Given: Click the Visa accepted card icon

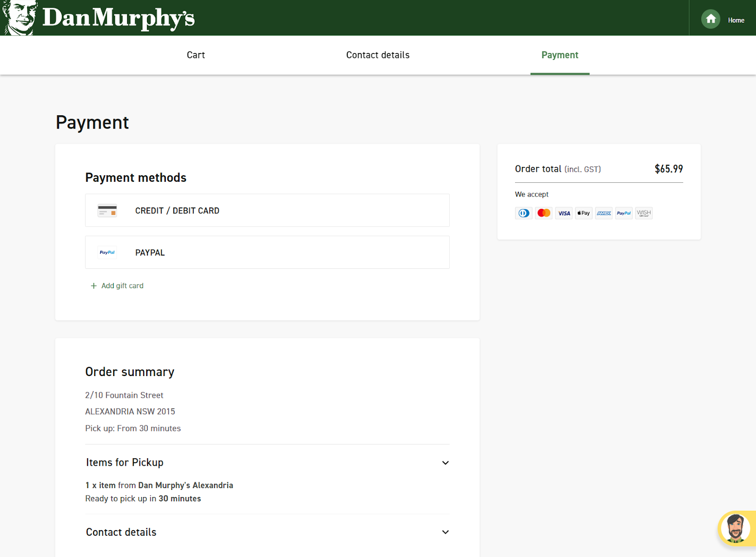Looking at the screenshot, I should coord(564,213).
